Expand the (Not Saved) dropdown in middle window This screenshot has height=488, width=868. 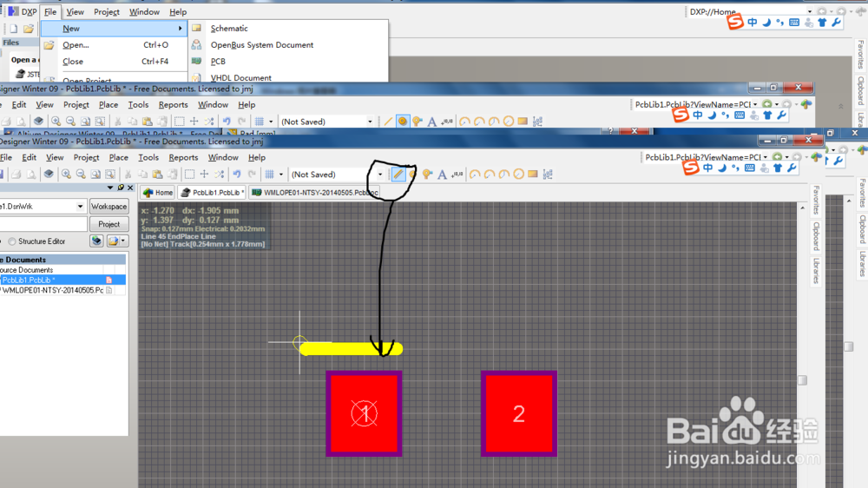pos(370,122)
